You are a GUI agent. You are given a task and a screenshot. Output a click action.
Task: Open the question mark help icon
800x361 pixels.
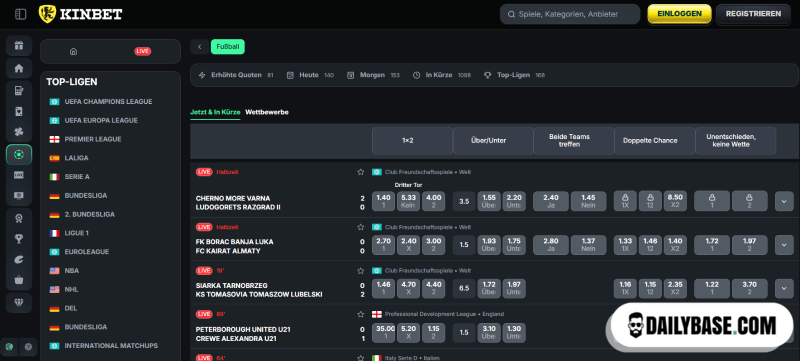[x=28, y=347]
